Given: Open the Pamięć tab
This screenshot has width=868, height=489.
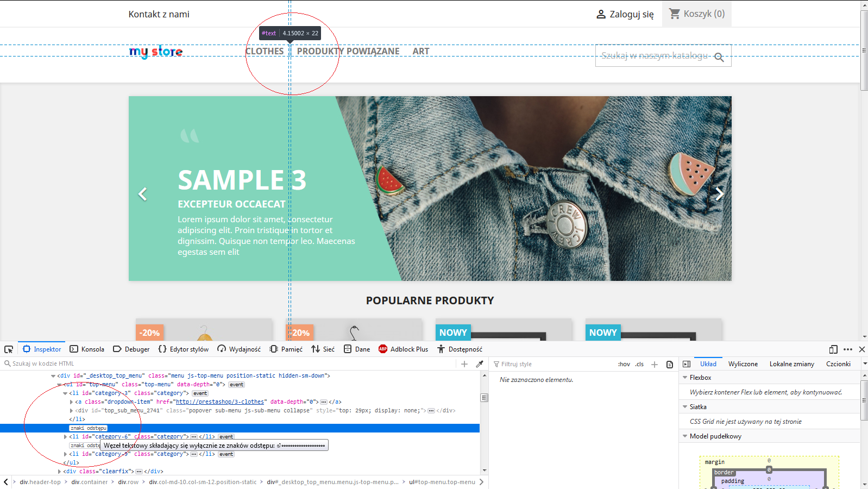Looking at the screenshot, I should pyautogui.click(x=286, y=349).
